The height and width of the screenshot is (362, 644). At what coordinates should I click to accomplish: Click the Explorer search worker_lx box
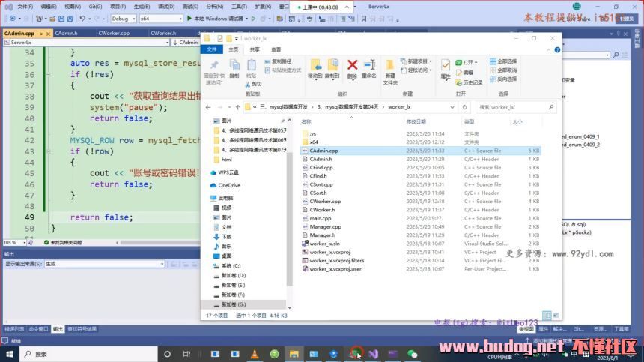pos(516,107)
